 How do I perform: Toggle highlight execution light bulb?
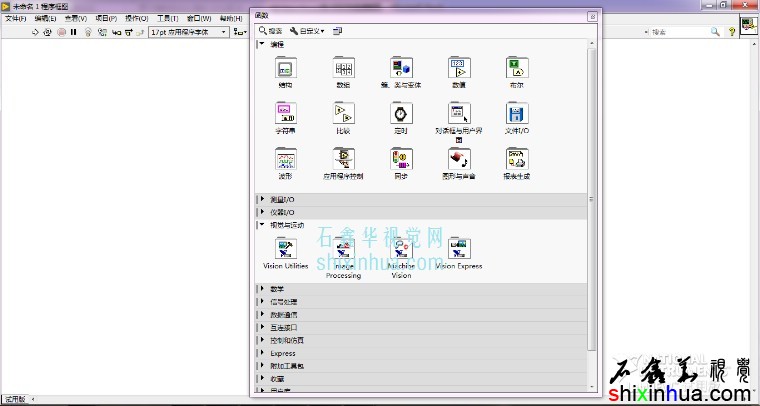click(88, 32)
